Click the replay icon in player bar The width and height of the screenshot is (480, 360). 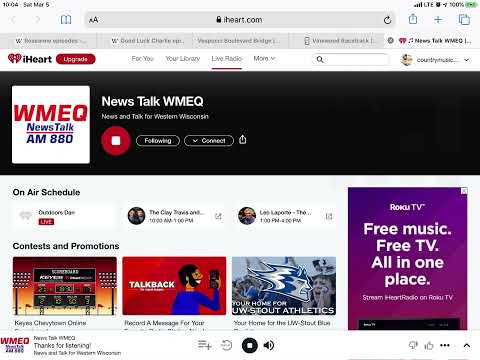pos(227,345)
